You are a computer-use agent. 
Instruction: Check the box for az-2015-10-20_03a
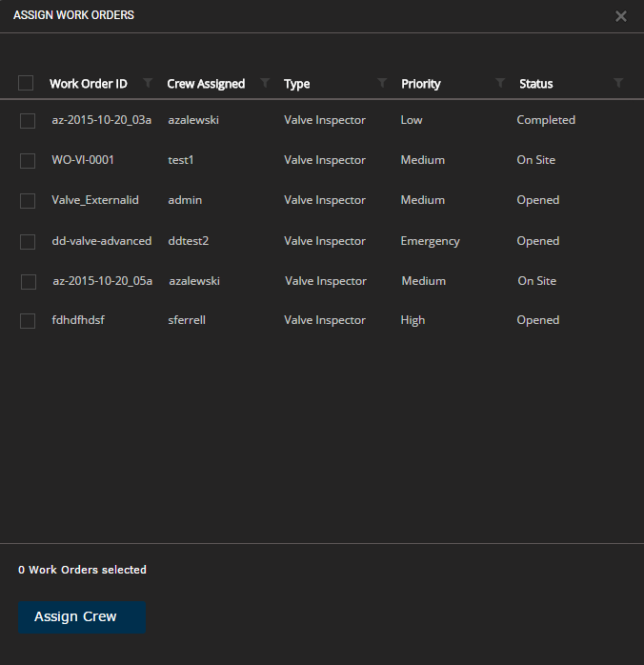(x=28, y=121)
